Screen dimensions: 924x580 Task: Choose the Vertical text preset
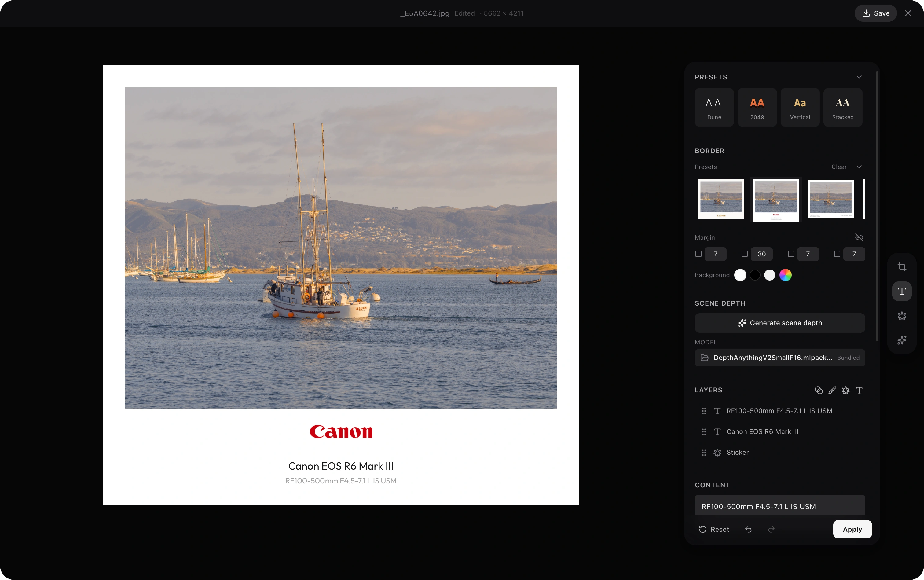[x=800, y=107]
